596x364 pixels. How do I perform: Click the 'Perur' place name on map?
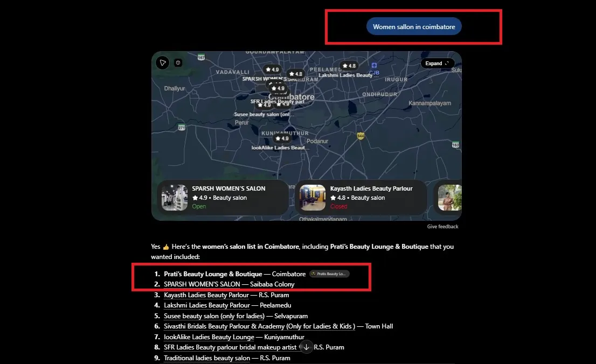(242, 122)
